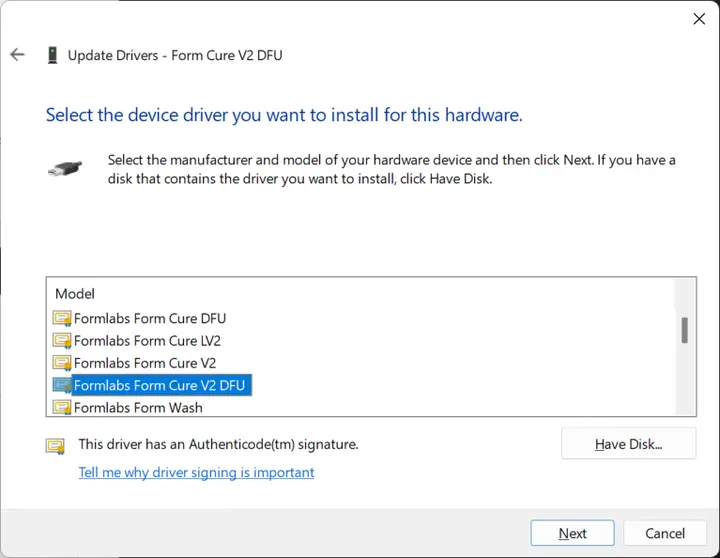Select Formlabs Form Cure LV2 model

coord(147,341)
